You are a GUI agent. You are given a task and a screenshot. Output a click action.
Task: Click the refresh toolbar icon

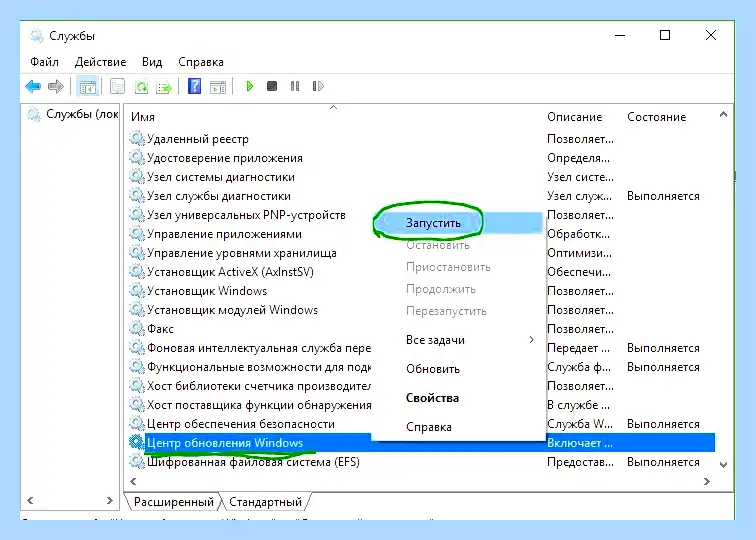click(x=141, y=87)
